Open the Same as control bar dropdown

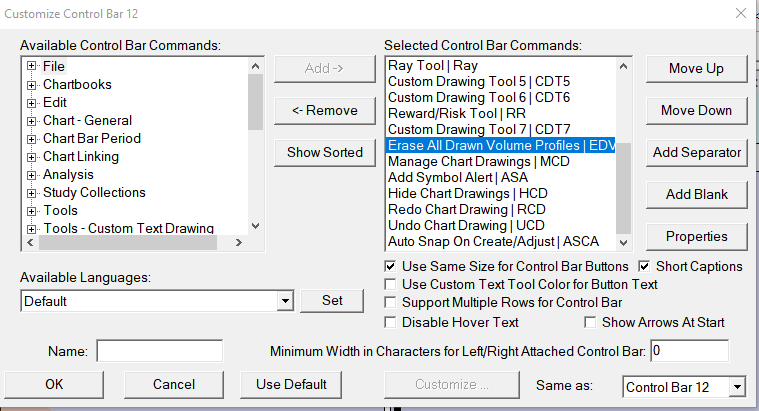738,386
